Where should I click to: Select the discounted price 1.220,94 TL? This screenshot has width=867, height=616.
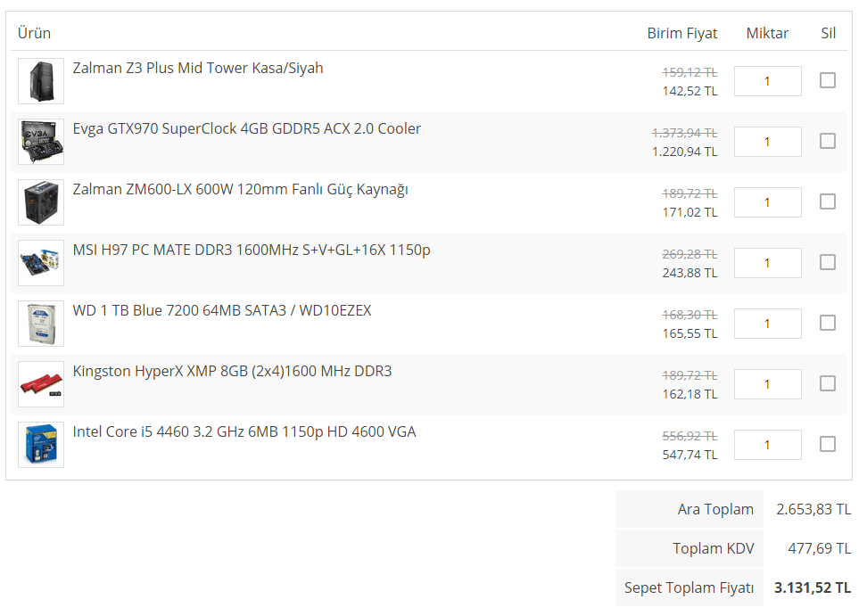684,152
